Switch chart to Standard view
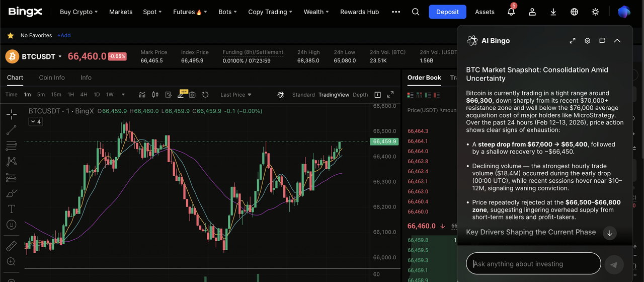This screenshot has height=282, width=644. click(x=303, y=95)
